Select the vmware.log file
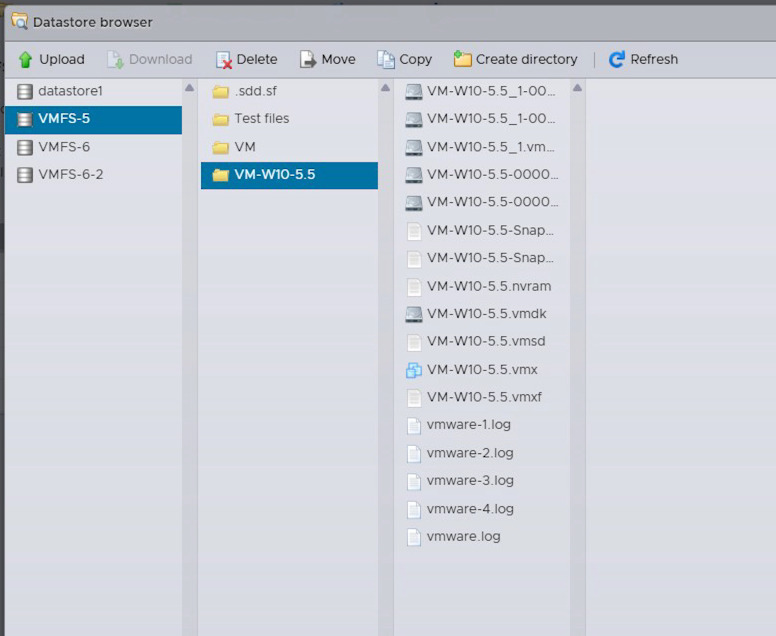This screenshot has height=636, width=776. pyautogui.click(x=481, y=537)
